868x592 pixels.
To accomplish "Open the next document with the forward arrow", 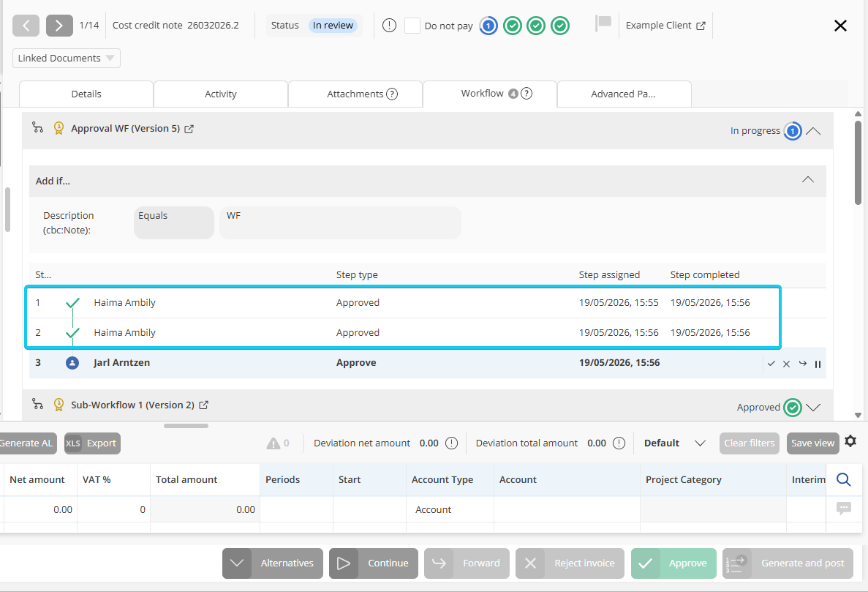I will [x=59, y=26].
